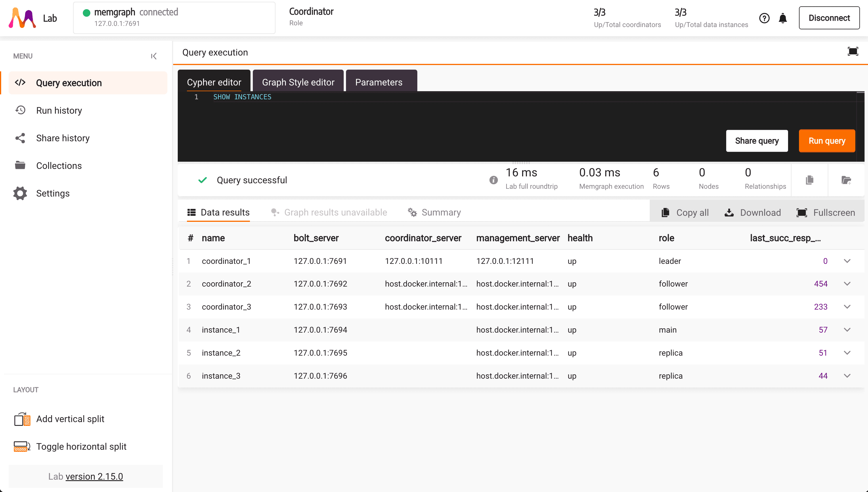Click the memgraph connection status box
Image resolution: width=868 pixels, height=492 pixels.
pos(174,18)
